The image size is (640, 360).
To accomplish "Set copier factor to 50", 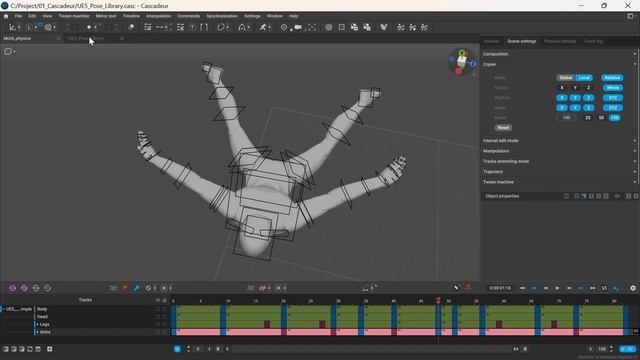I will (601, 118).
